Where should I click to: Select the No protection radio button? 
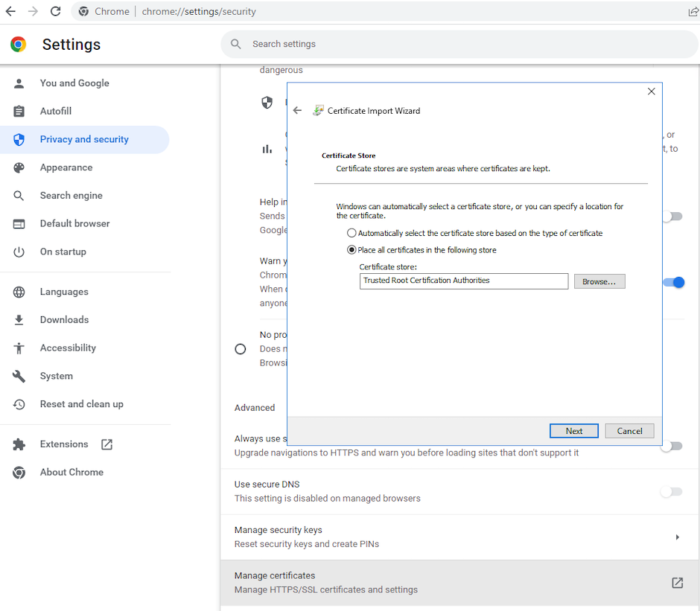click(x=241, y=349)
